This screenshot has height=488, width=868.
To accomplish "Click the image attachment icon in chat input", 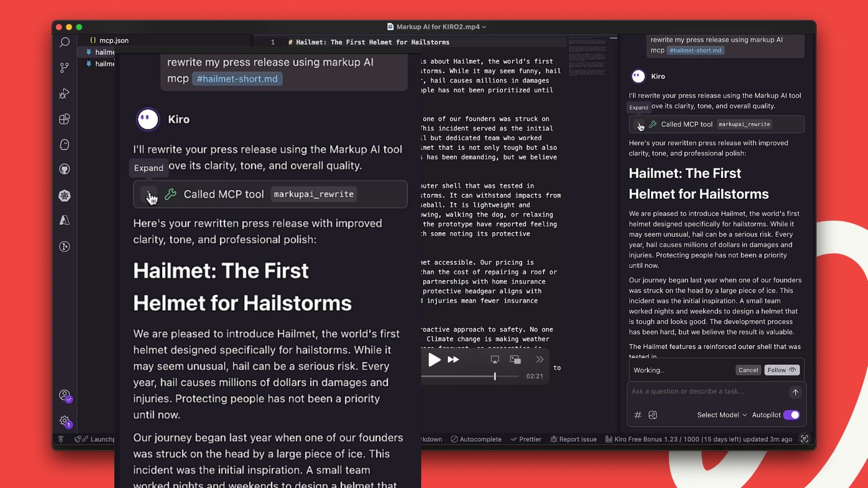I will [653, 415].
